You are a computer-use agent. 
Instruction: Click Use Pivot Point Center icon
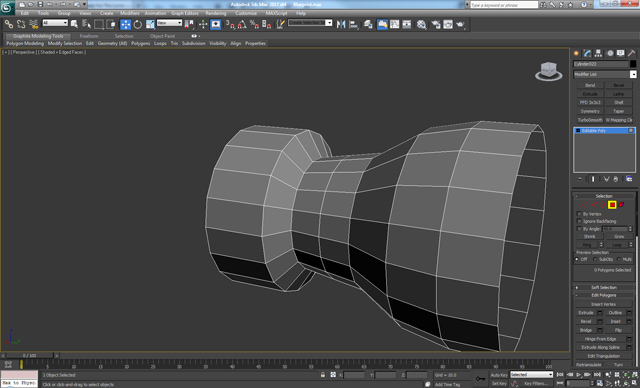189,24
